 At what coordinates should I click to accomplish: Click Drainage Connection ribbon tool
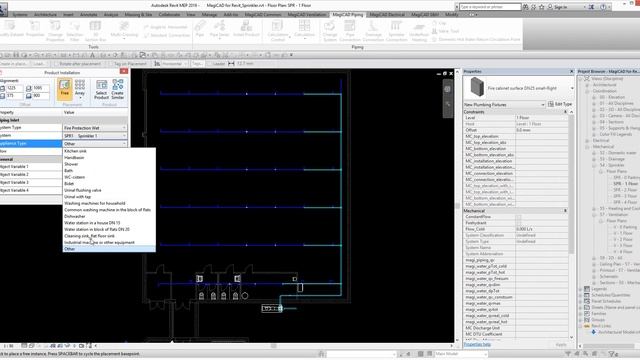[373, 31]
